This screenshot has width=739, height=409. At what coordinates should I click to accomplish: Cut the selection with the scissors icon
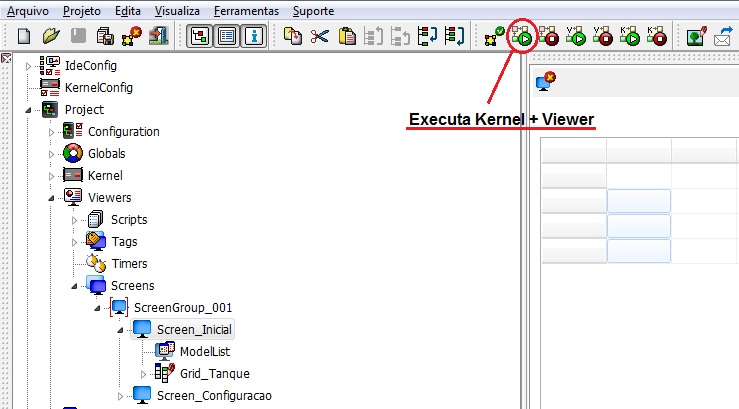coord(320,36)
